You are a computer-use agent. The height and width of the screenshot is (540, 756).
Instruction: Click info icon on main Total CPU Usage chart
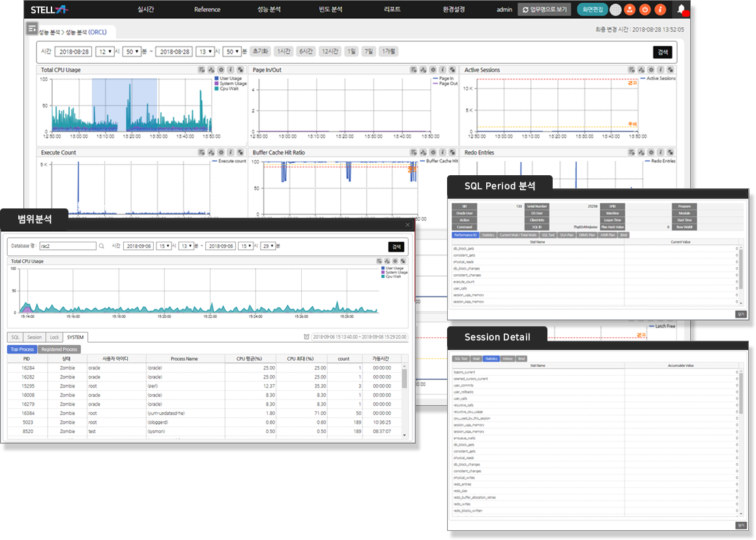[231, 70]
